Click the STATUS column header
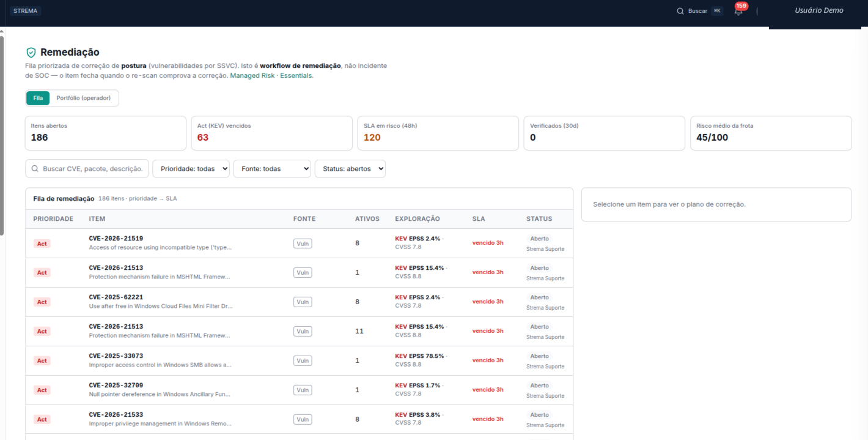 pos(539,219)
